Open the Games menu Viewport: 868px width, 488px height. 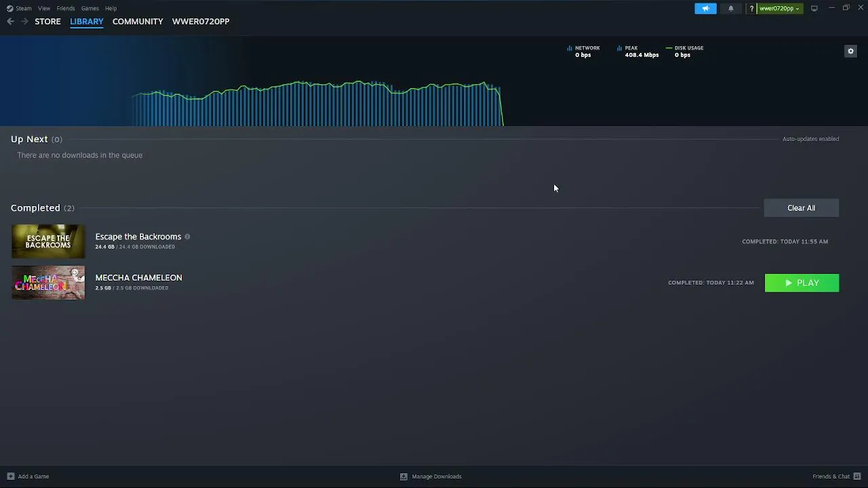pyautogui.click(x=90, y=8)
